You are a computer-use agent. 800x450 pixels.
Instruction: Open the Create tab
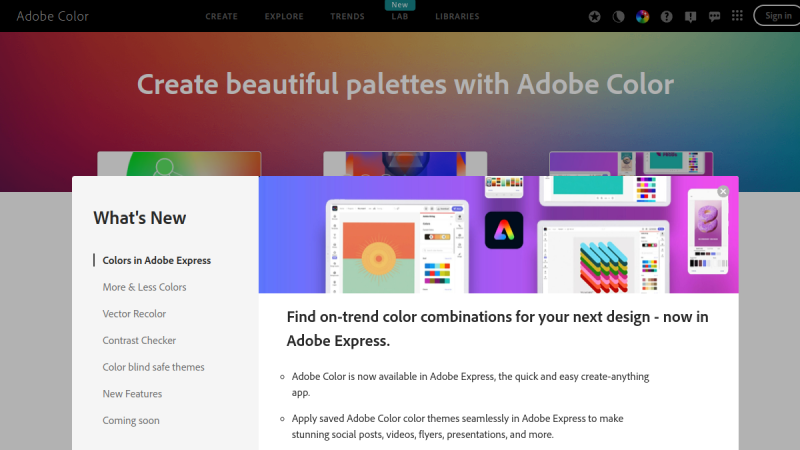pyautogui.click(x=221, y=17)
